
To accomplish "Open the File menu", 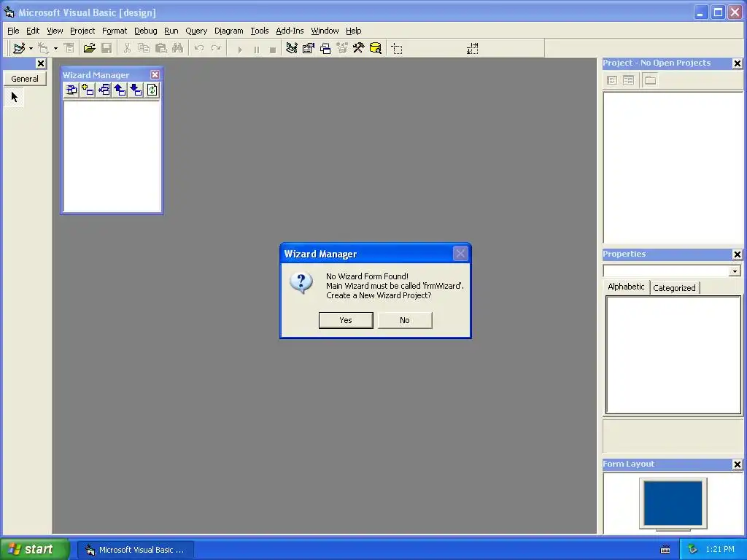I will [13, 31].
